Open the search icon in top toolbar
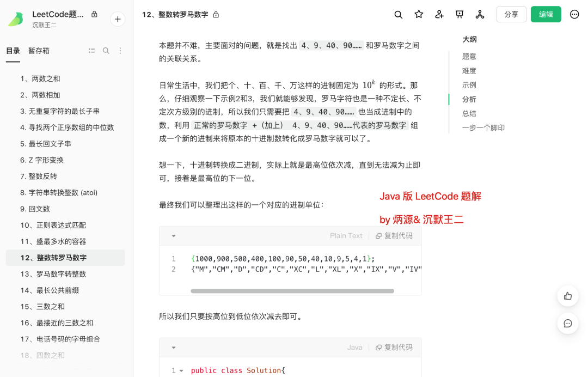This screenshot has width=588, height=377. (x=398, y=15)
